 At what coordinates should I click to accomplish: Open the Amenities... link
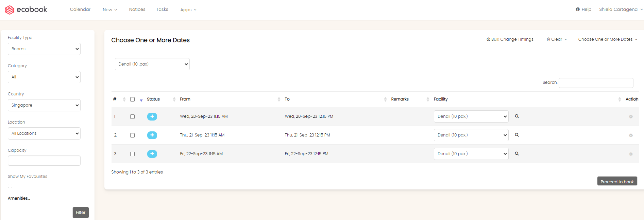click(19, 198)
